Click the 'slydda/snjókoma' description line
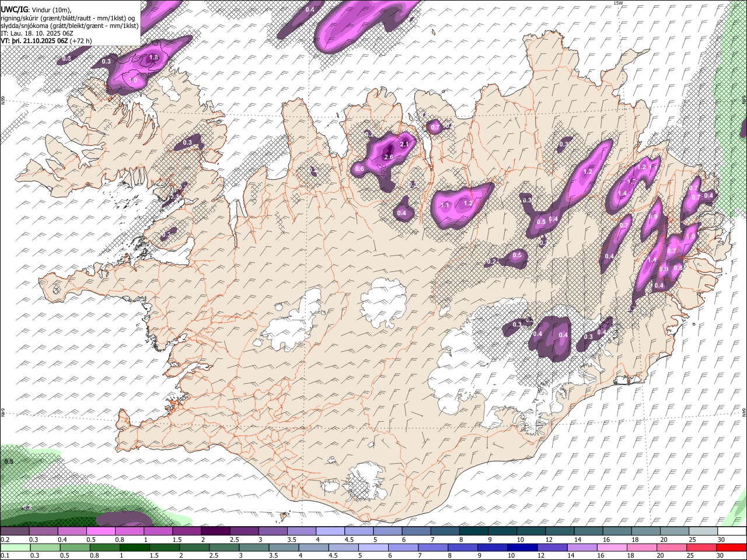Image resolution: width=747 pixels, height=560 pixels. (70, 26)
